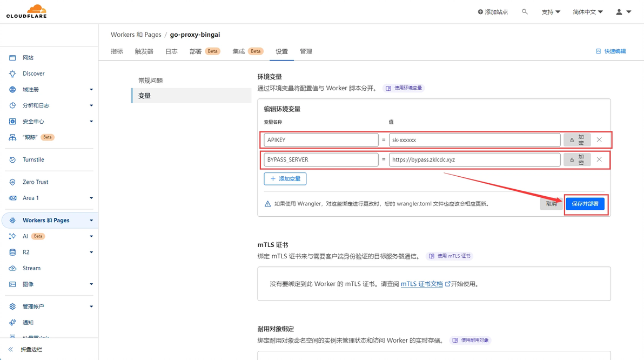Open the 支持 support dropdown
644x360 pixels.
pos(551,12)
